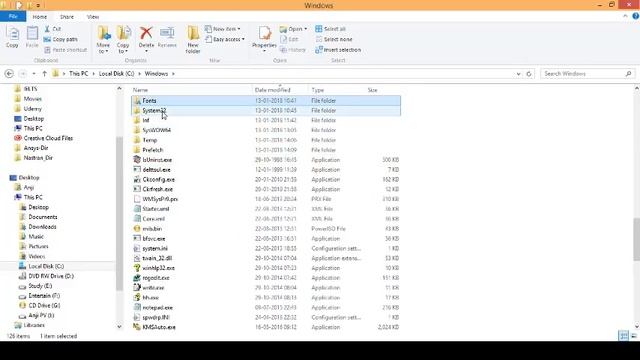Select the winhlp32.exe file icon
The height and width of the screenshot is (360, 640).
[137, 268]
